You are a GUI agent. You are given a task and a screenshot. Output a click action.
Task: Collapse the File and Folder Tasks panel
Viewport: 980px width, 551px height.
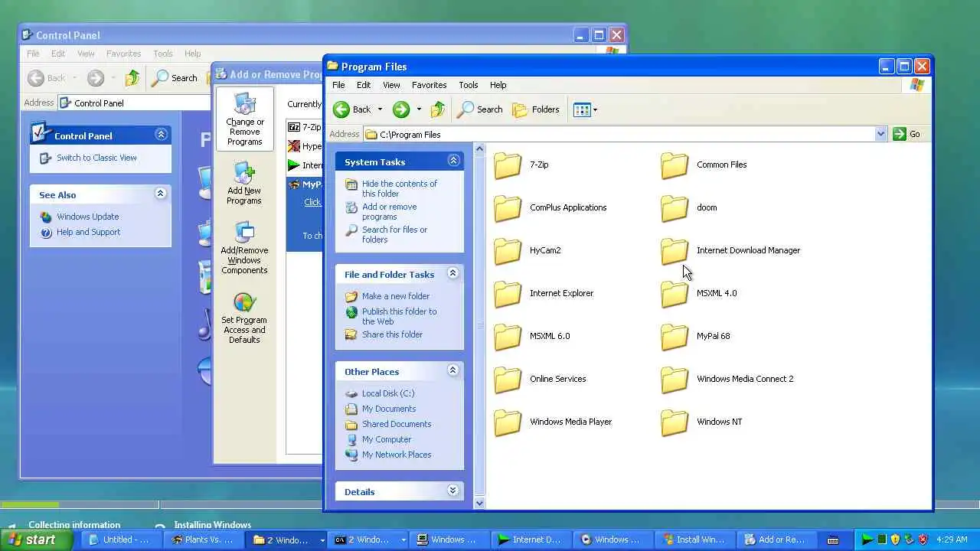[452, 273]
